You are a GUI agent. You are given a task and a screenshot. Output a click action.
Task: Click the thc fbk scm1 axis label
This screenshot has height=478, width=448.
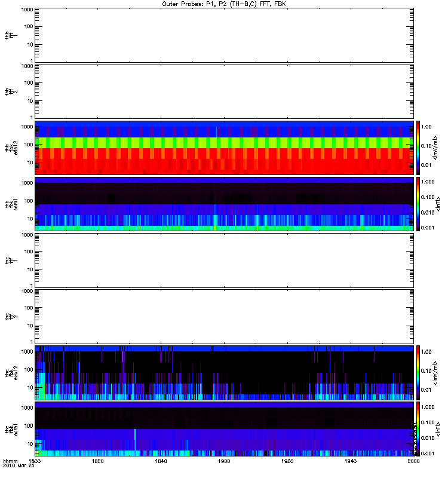11,429
